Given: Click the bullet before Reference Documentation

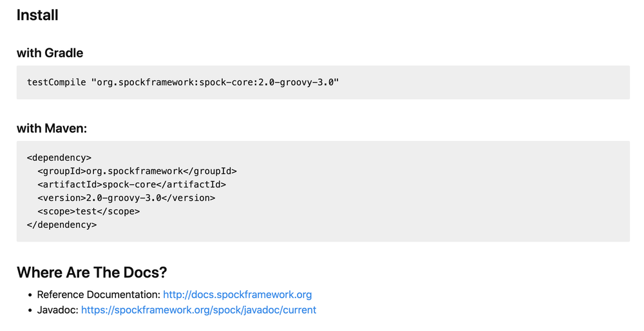Looking at the screenshot, I should click(30, 295).
